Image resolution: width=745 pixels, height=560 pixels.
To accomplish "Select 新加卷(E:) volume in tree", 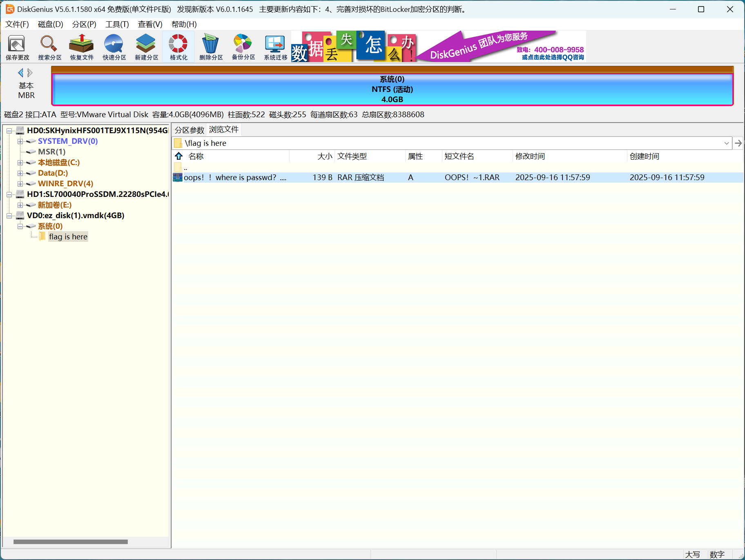I will [x=55, y=205].
